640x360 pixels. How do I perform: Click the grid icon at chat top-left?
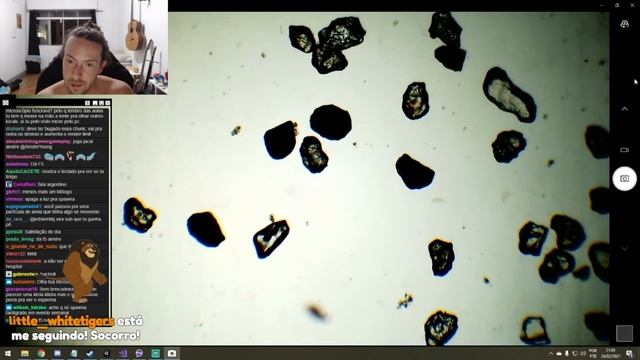[5, 102]
